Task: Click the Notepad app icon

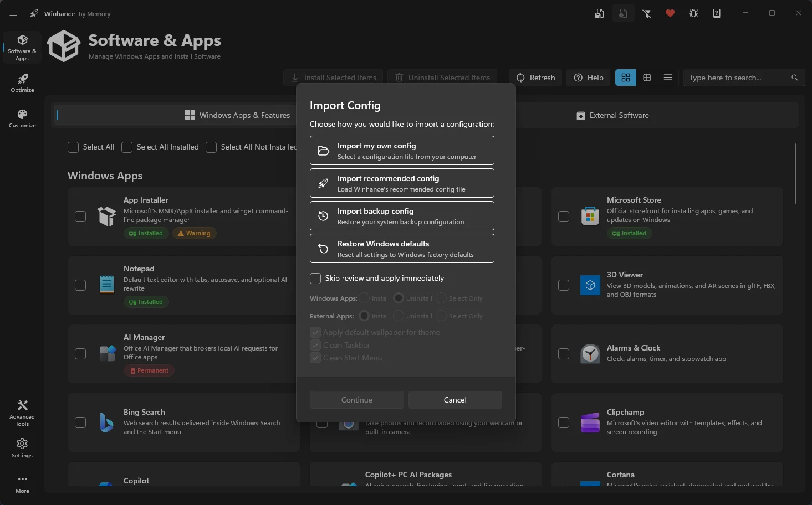Action: (107, 285)
